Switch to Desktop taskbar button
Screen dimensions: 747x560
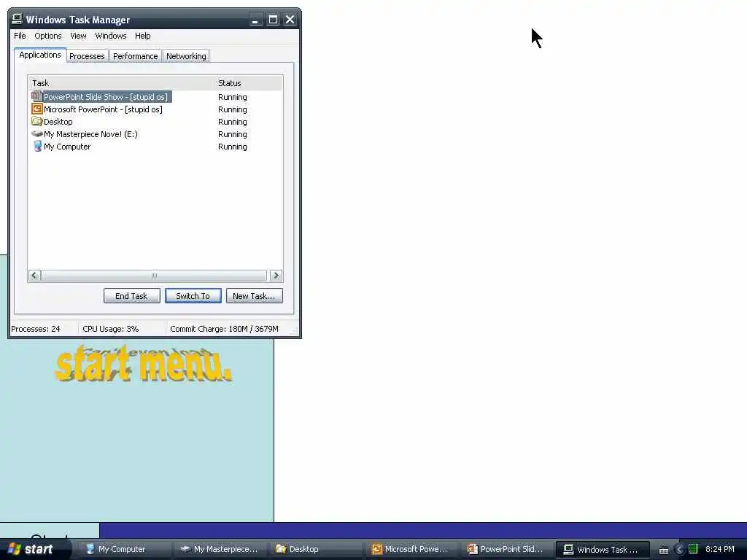click(315, 549)
